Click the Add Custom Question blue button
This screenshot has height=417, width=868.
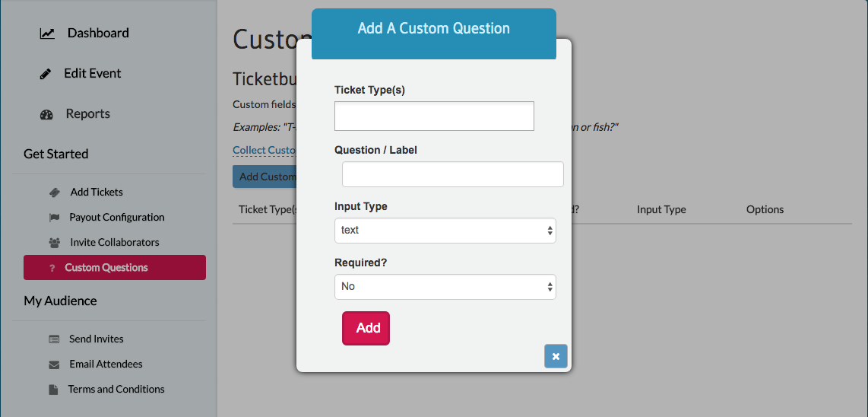(x=265, y=177)
